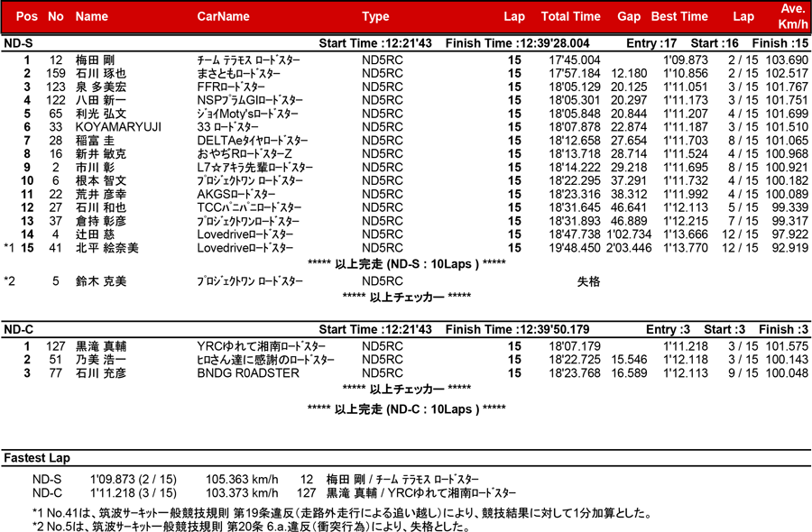This screenshot has height=532, width=812.
Task: Click the "Total Time" column header
Action: pyautogui.click(x=570, y=16)
